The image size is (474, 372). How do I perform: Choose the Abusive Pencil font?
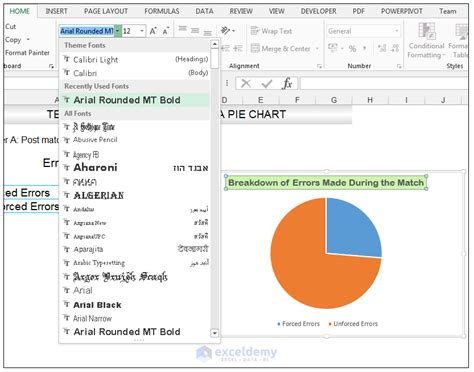[x=135, y=139]
